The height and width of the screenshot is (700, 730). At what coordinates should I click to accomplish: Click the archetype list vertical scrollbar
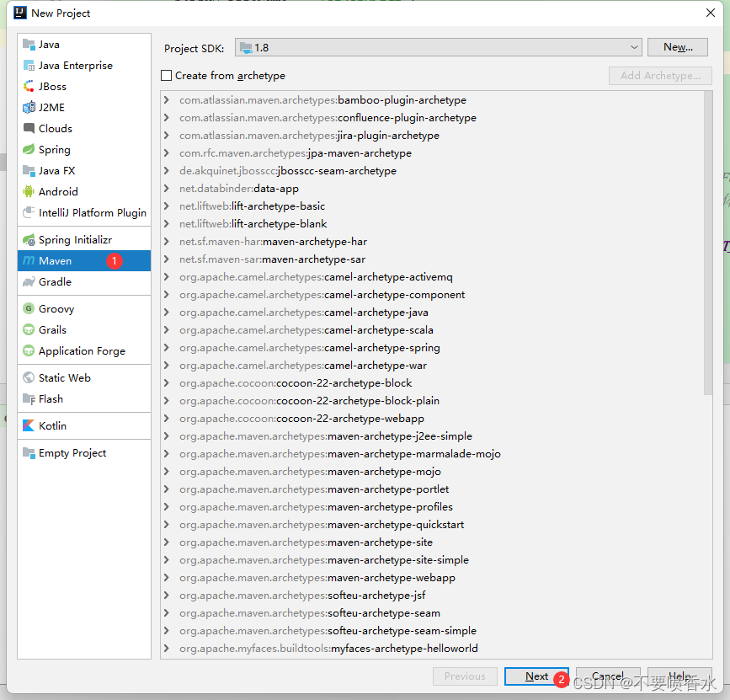708,243
